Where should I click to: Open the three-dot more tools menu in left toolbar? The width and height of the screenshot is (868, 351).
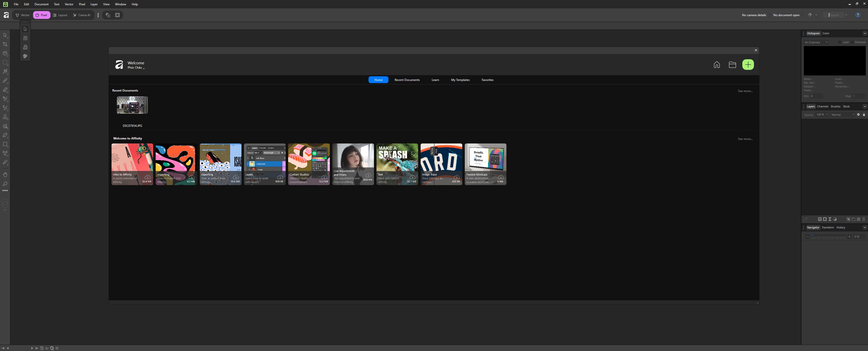point(5,191)
